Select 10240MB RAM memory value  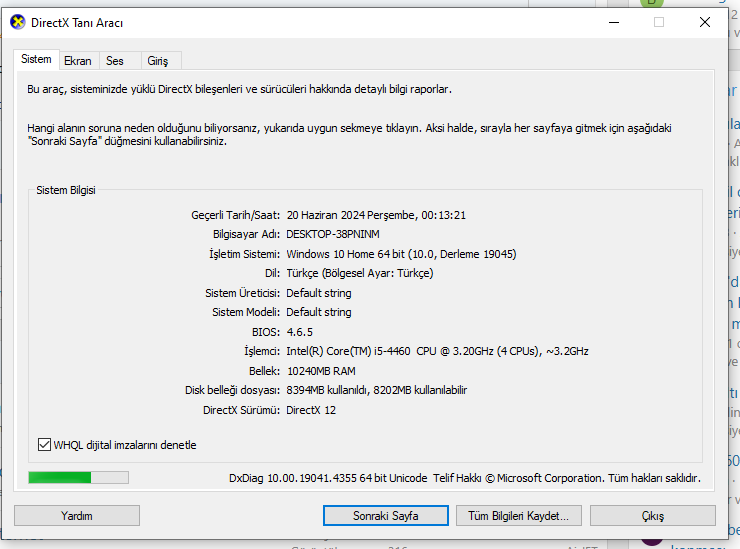click(x=321, y=371)
